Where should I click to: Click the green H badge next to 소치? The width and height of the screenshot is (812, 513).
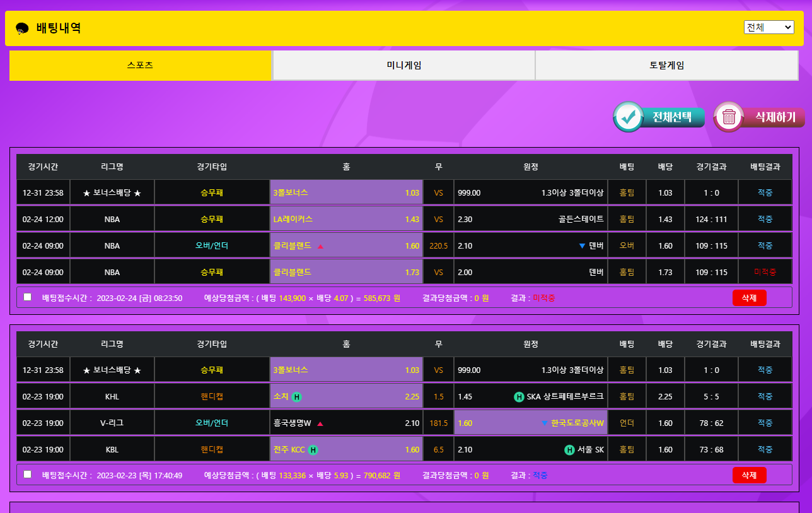(297, 397)
